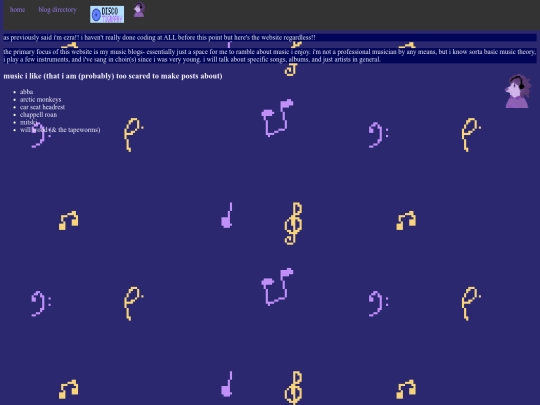This screenshot has height=405, width=540.
Task: Select the 'will wood (& the tapeworms)' item
Action: [x=60, y=129]
